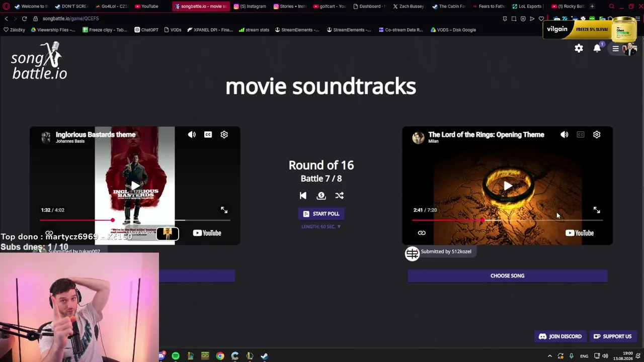Go back to the previous battle
644x362 pixels.
(303, 196)
